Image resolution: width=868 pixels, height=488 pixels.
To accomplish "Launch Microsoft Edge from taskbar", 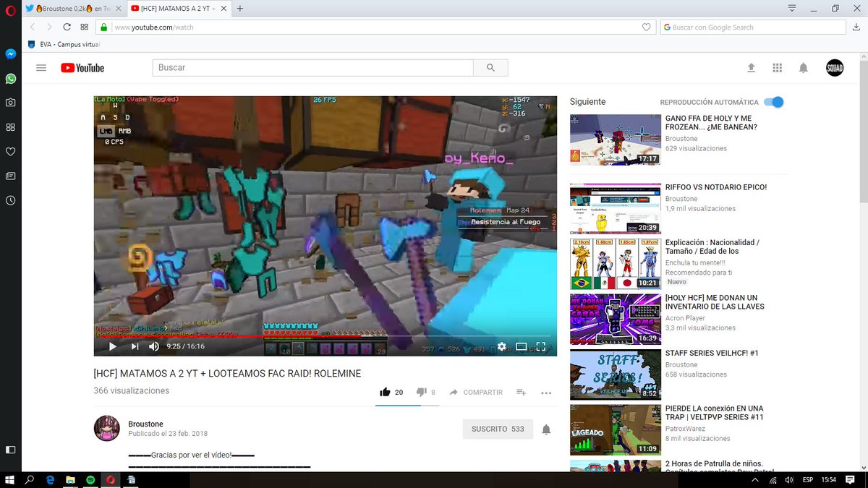I will [51, 479].
